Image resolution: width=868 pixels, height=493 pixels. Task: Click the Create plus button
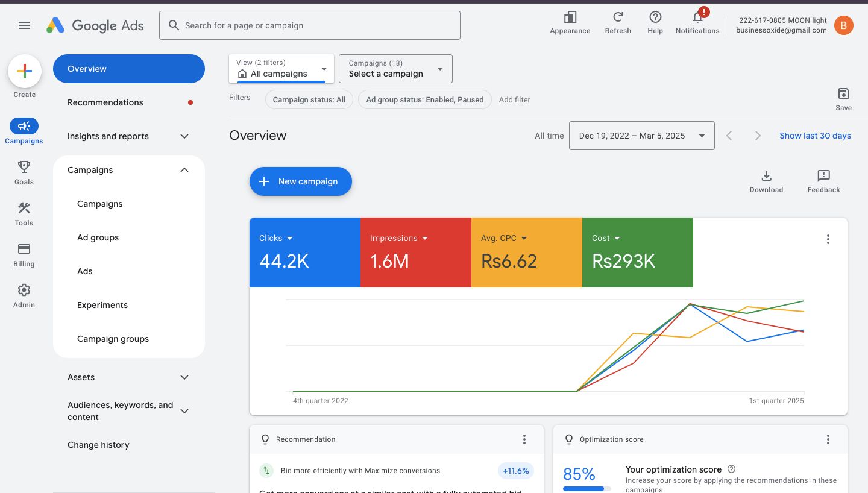[25, 72]
